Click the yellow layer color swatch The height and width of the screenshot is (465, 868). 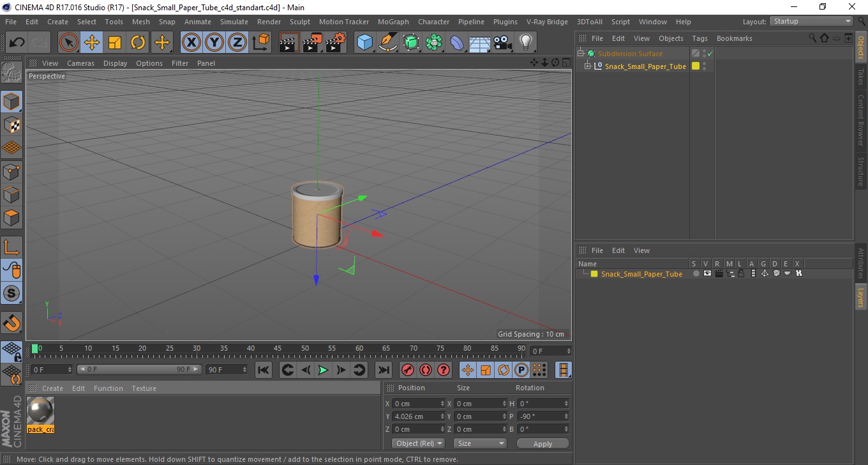594,274
